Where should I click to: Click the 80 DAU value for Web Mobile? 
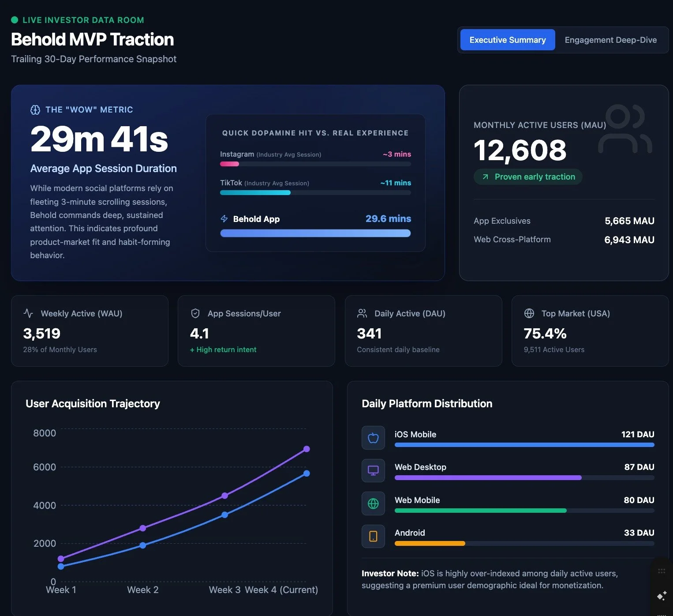pyautogui.click(x=639, y=500)
